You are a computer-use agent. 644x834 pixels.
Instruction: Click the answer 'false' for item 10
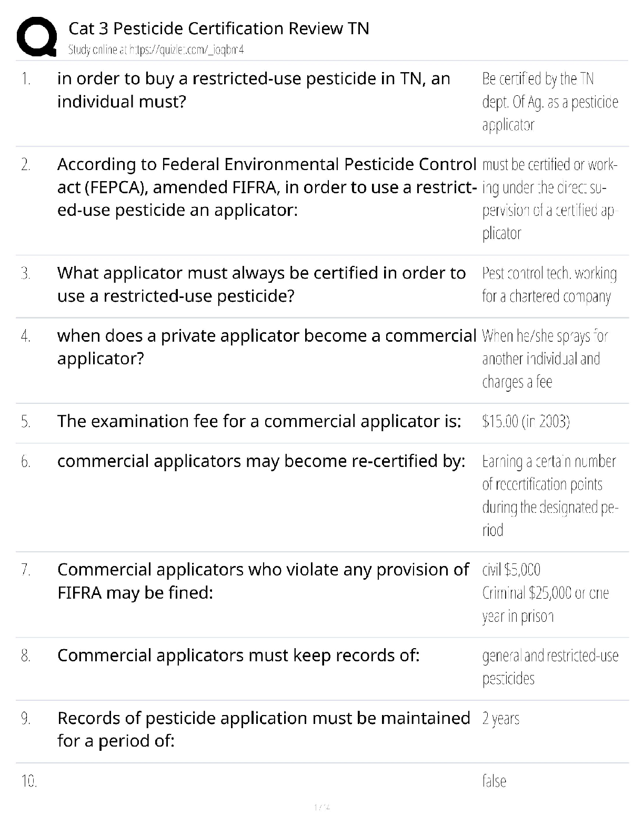[494, 781]
